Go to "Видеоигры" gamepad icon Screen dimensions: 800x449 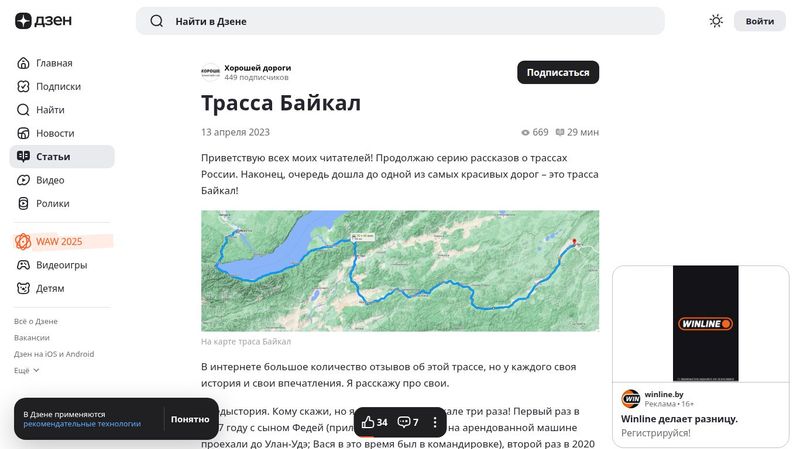click(x=24, y=265)
